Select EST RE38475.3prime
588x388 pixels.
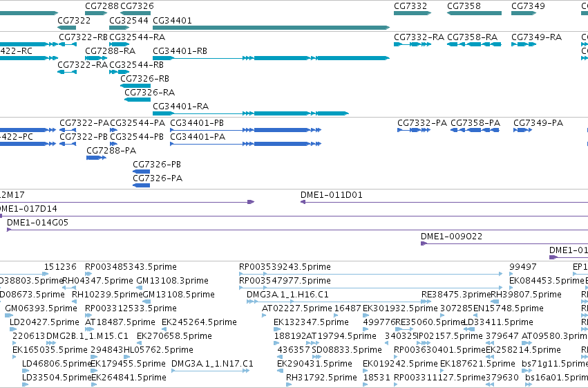pos(426,302)
